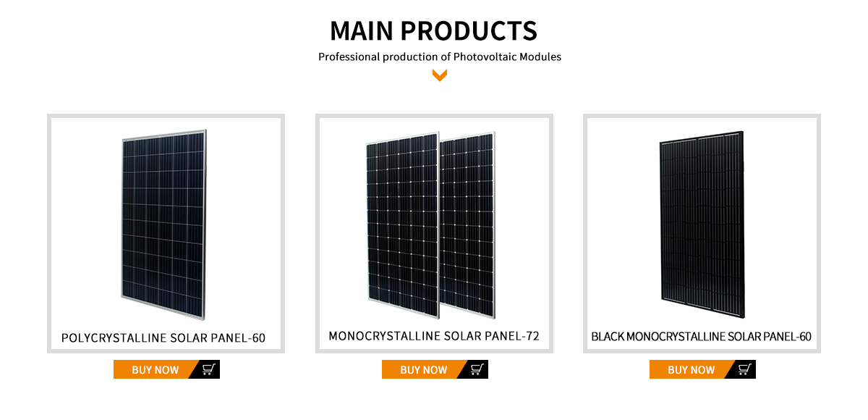Screen dimensions: 868x420
Task: Follow the MONOCRYSTALLINE SOLAR PANEL-72 title link
Action: [434, 336]
